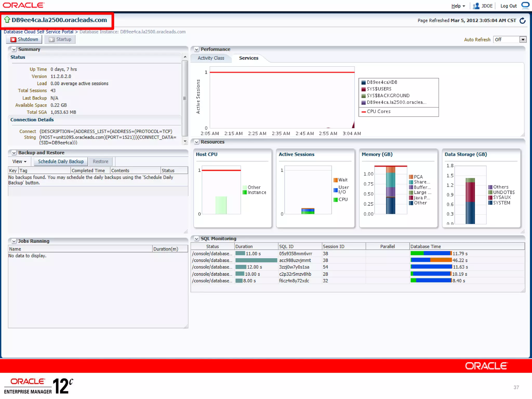Click the JDOE user icon
The width and height of the screenshot is (532, 399).
tap(476, 6)
